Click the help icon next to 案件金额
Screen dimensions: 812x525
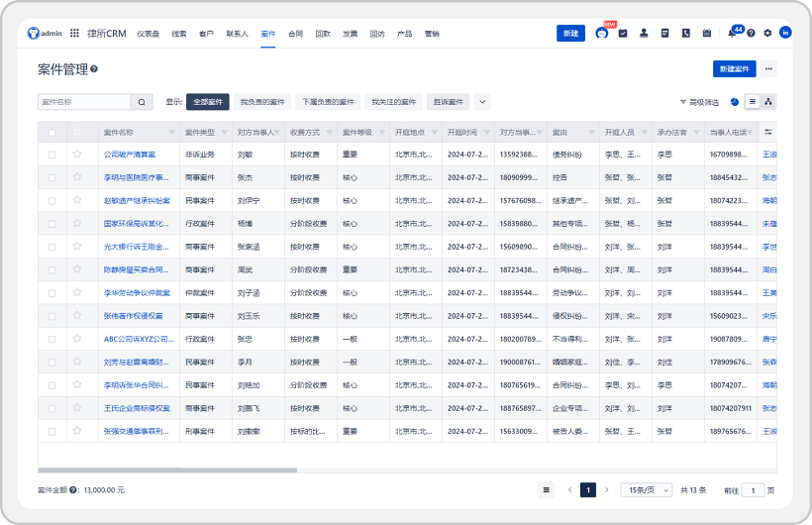pos(73,489)
